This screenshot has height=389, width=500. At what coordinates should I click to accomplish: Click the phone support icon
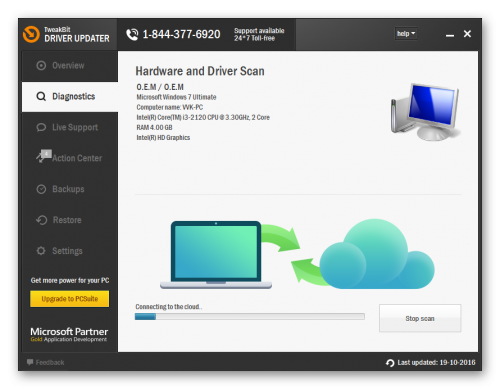tap(132, 34)
